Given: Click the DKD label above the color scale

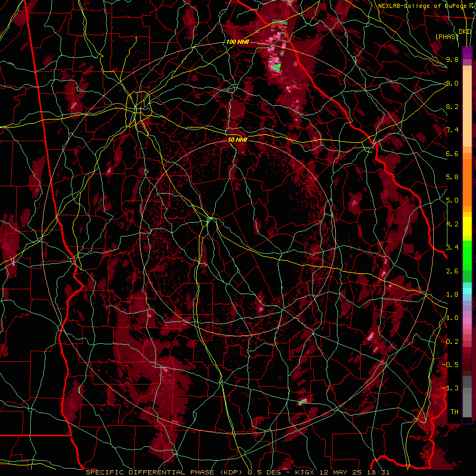Looking at the screenshot, I should click(465, 32).
